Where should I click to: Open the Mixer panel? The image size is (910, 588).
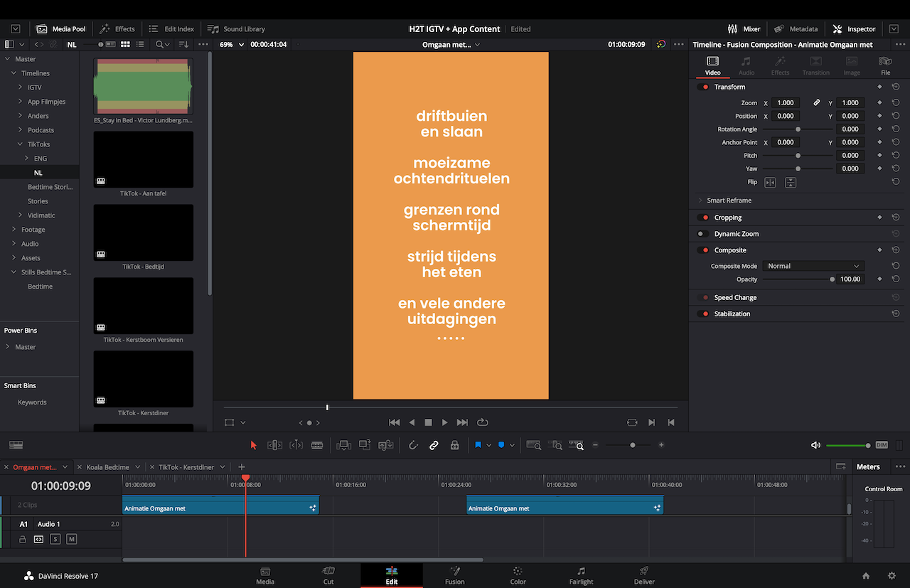tap(744, 29)
